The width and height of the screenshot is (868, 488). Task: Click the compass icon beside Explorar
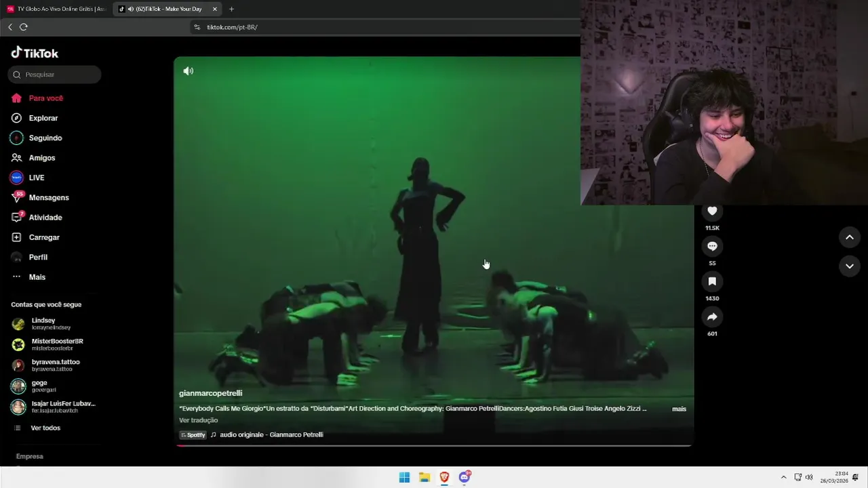16,118
